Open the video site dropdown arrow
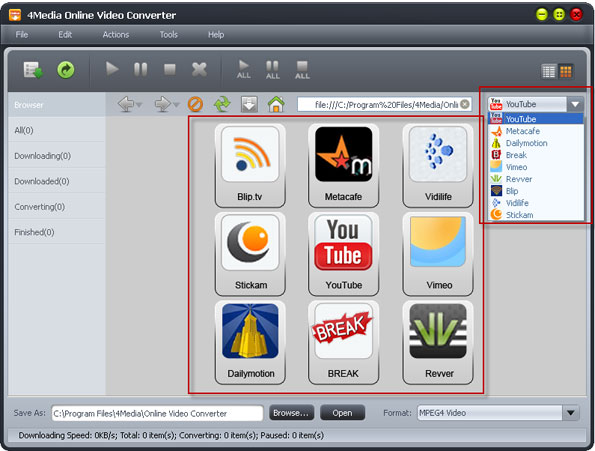Screen dimensions: 595x451 pos(575,104)
